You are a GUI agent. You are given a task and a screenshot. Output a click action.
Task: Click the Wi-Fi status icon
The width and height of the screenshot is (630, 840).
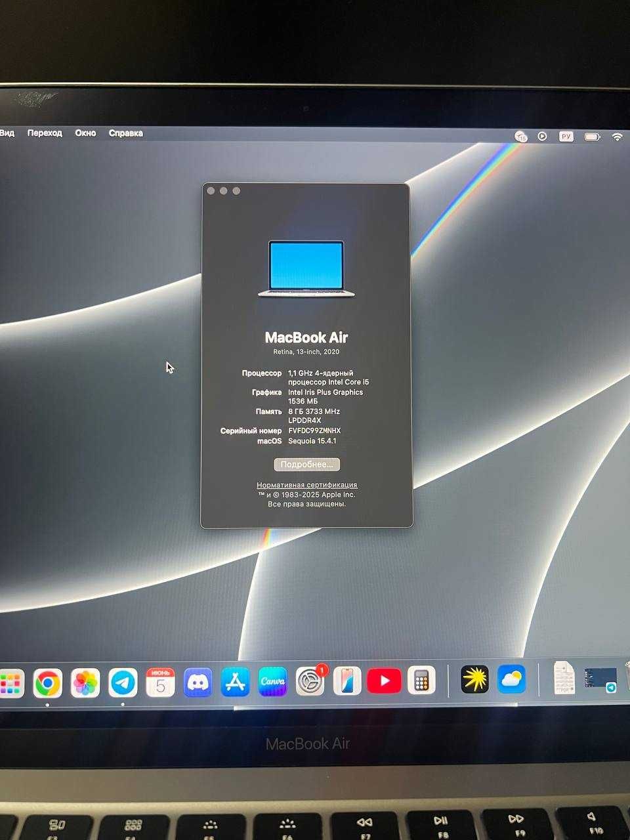click(x=617, y=136)
